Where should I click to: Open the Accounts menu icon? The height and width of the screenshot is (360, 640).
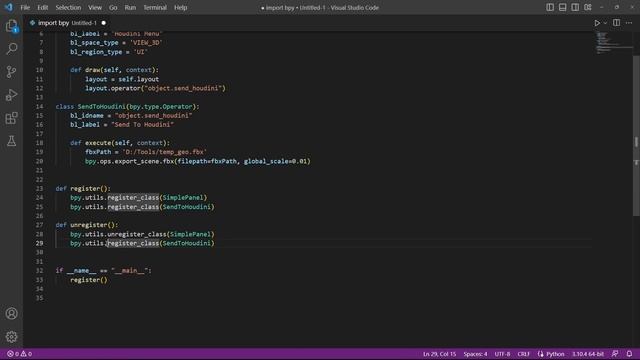11,313
